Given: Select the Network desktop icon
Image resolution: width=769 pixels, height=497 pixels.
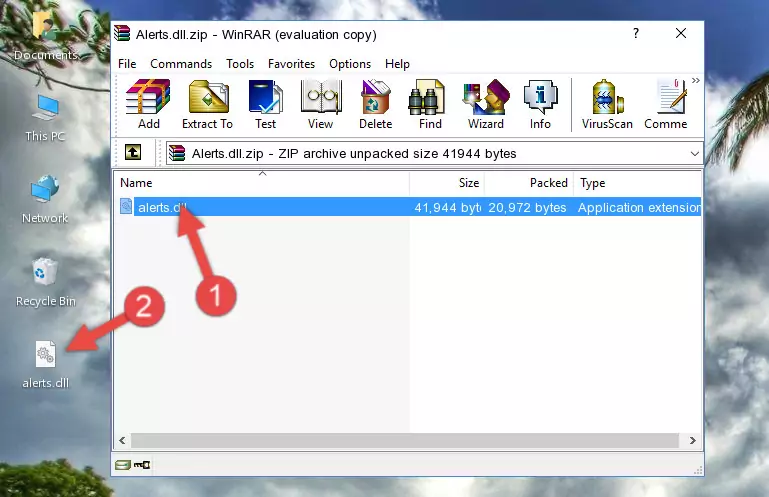Looking at the screenshot, I should click(45, 199).
